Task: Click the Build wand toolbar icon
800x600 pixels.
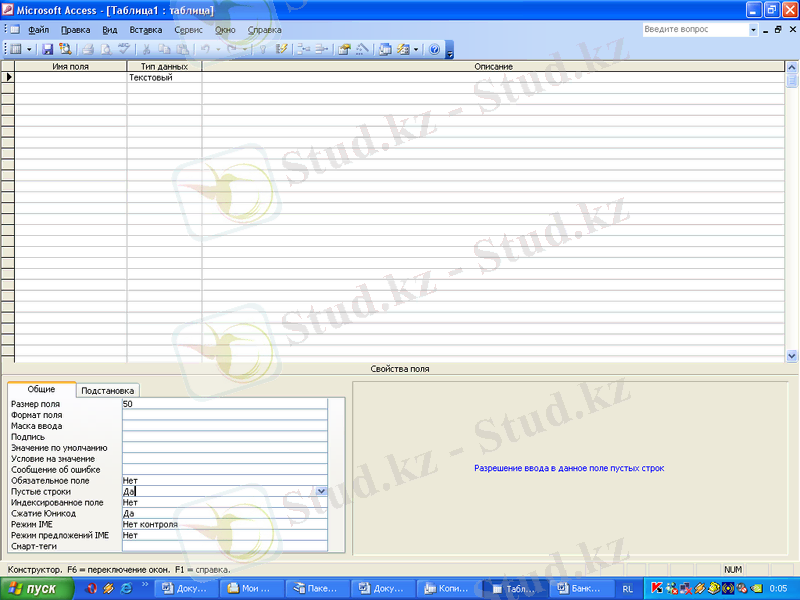Action: pyautogui.click(x=362, y=49)
